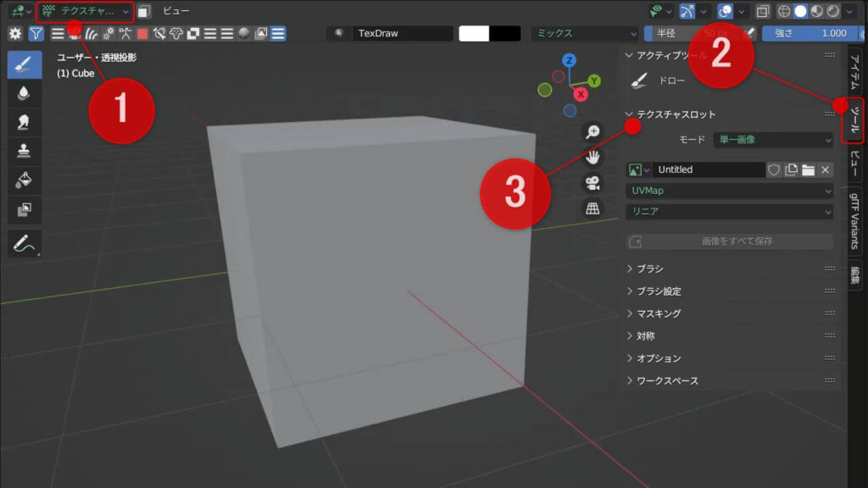
Task: Switch to wireframe viewport shading
Action: tap(784, 11)
